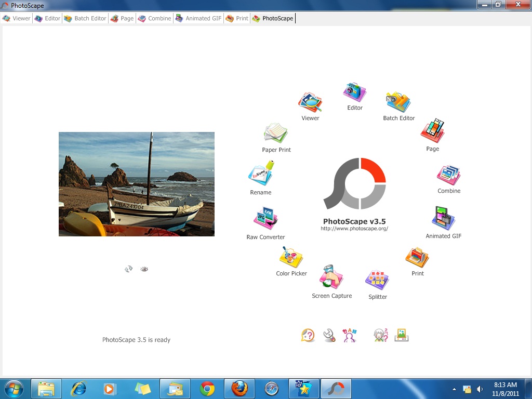532x399 pixels.
Task: Click the framed picture icon in bottom row
Action: (x=402, y=335)
